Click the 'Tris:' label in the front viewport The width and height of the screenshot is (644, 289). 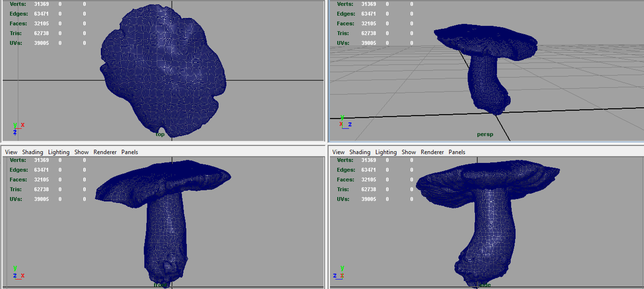tap(15, 189)
